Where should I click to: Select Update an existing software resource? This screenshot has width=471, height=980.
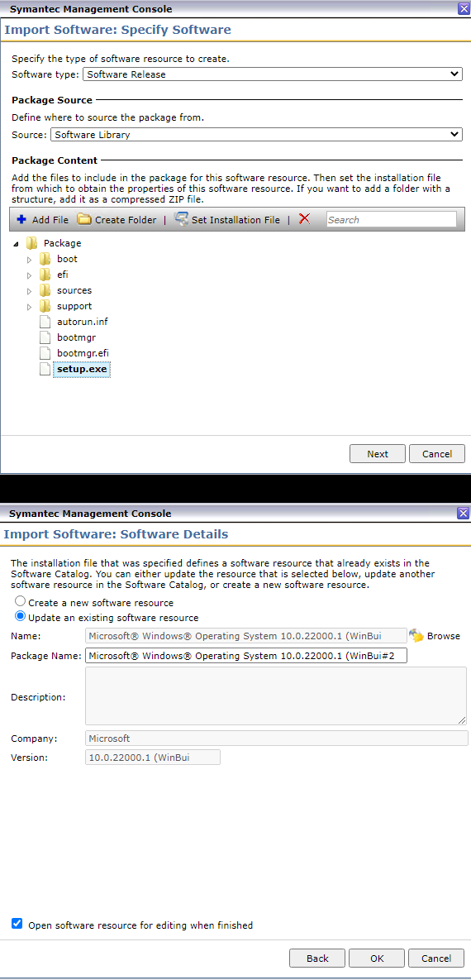[21, 616]
